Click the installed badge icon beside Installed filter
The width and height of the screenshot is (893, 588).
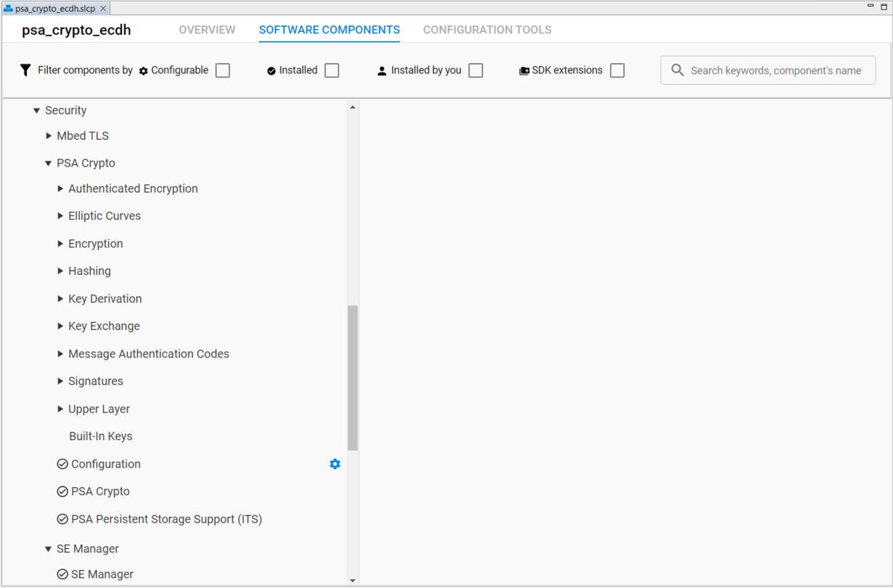(x=271, y=70)
